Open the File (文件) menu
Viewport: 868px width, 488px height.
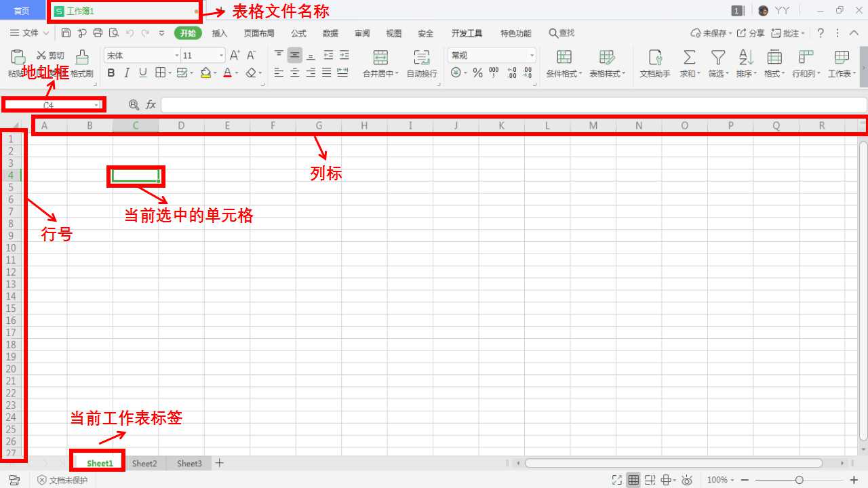pyautogui.click(x=29, y=33)
